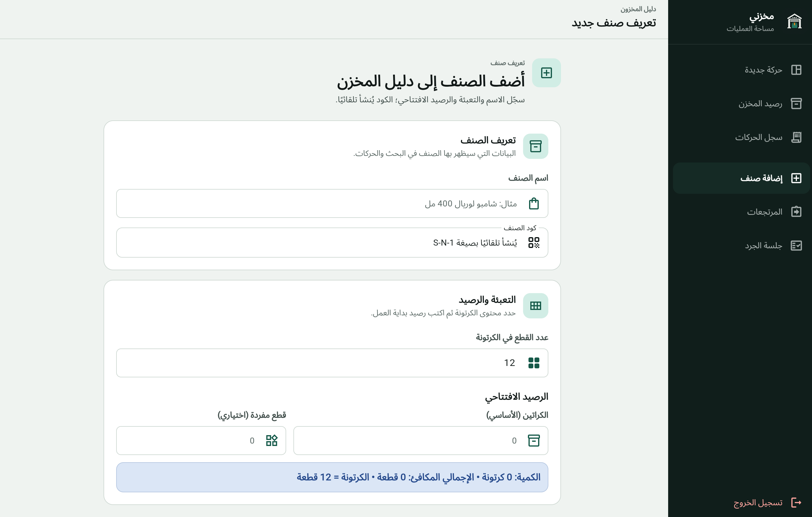Go to the جلسة الجرد page label
This screenshot has width=812, height=517.
pos(764,246)
